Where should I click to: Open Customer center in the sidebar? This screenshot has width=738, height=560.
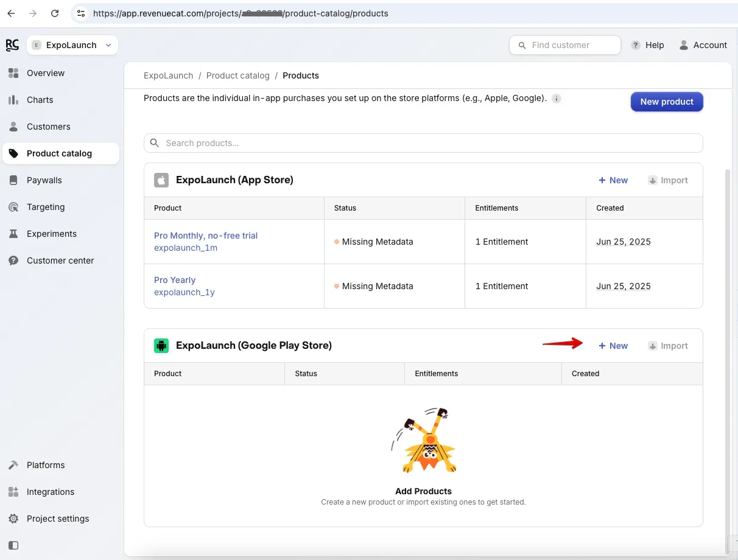coord(61,261)
